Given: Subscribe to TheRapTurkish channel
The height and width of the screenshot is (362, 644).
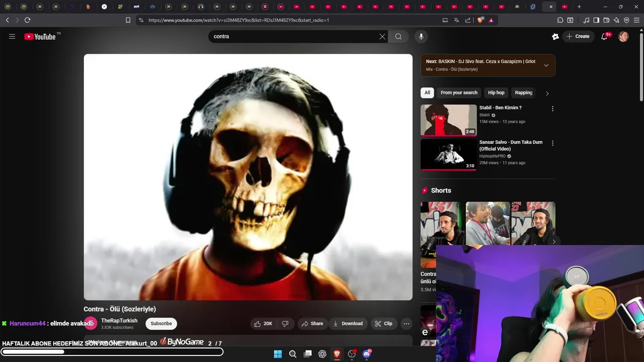Looking at the screenshot, I should (x=161, y=324).
